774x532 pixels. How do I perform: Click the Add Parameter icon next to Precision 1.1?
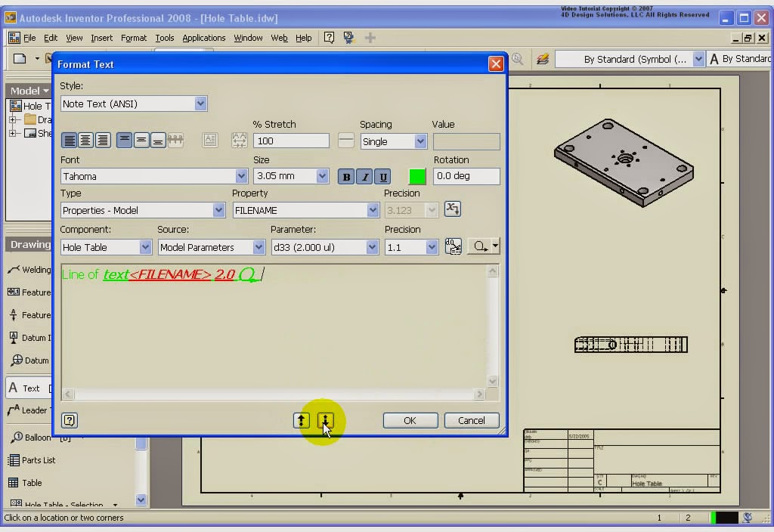[453, 246]
